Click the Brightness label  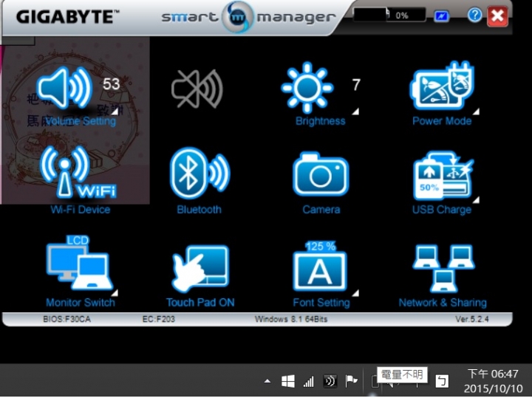click(320, 121)
